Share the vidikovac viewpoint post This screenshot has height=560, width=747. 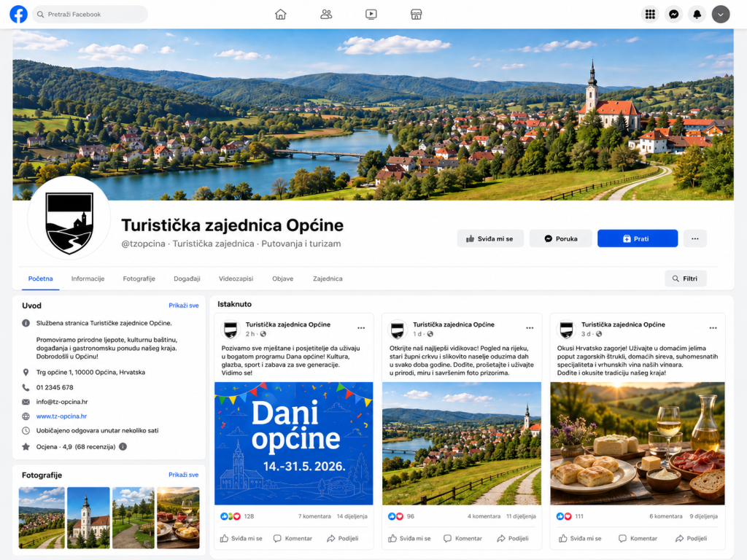513,539
